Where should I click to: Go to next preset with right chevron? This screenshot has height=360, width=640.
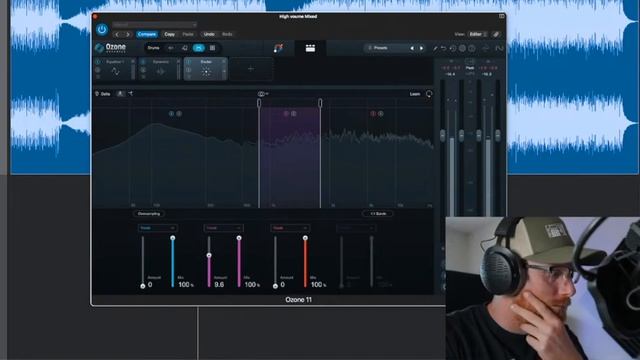point(128,35)
